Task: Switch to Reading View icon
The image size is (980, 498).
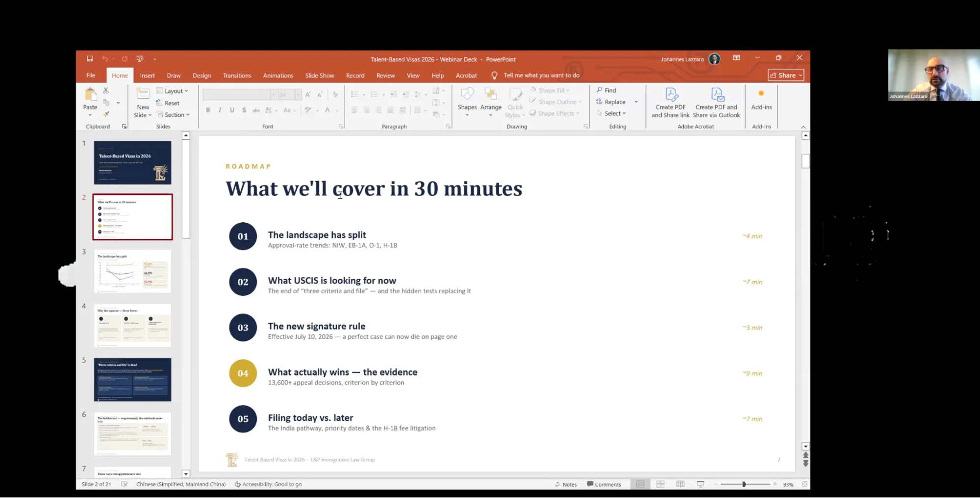Action: (680, 484)
